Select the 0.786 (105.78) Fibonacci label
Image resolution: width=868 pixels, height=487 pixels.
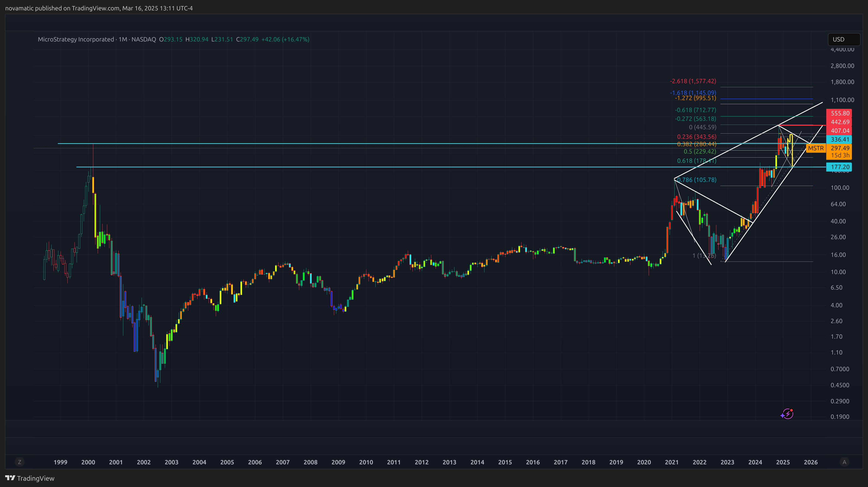[x=697, y=180]
